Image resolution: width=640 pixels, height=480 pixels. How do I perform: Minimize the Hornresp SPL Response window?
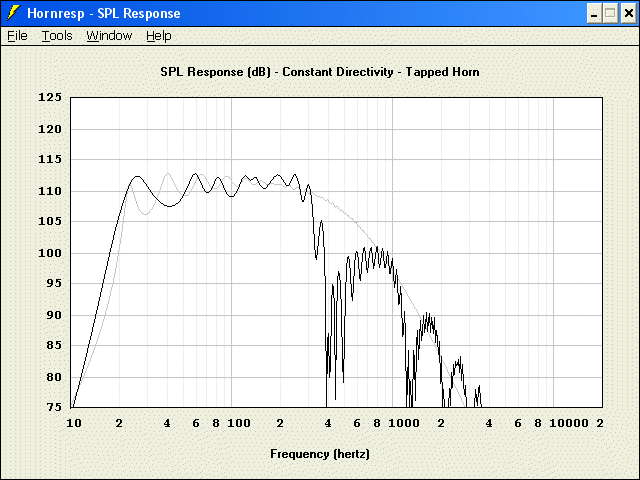coord(594,13)
